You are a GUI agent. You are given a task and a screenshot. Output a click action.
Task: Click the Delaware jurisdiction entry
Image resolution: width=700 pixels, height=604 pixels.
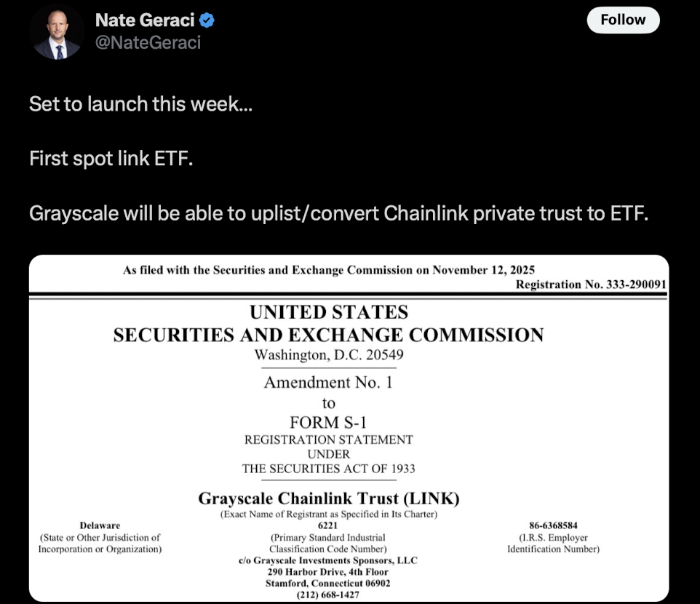click(x=100, y=525)
